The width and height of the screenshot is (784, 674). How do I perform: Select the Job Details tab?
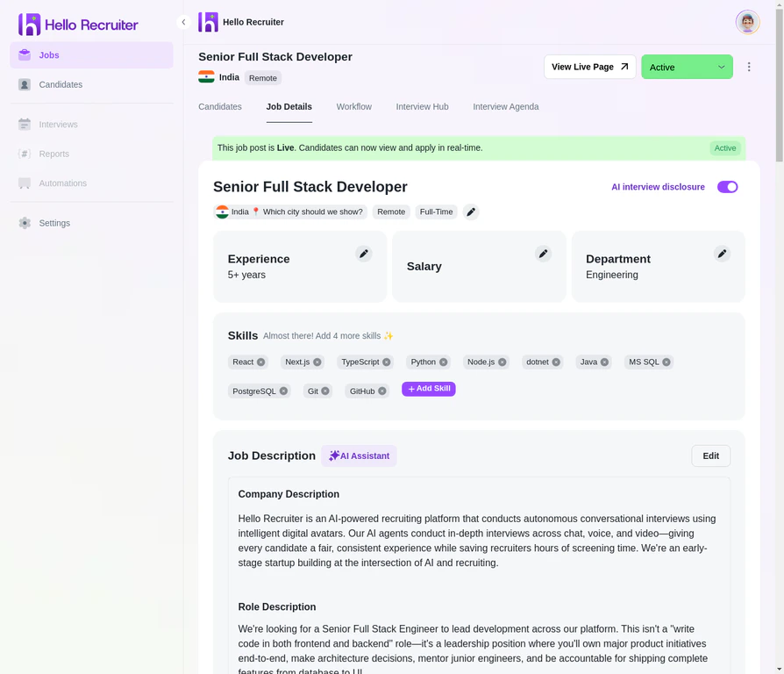(289, 106)
